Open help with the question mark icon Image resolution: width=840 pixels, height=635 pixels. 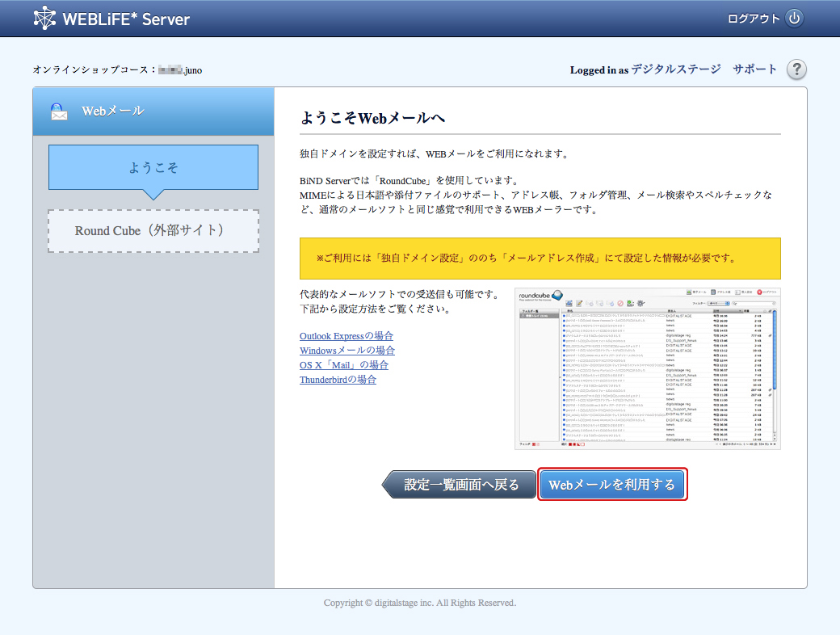pyautogui.click(x=796, y=69)
